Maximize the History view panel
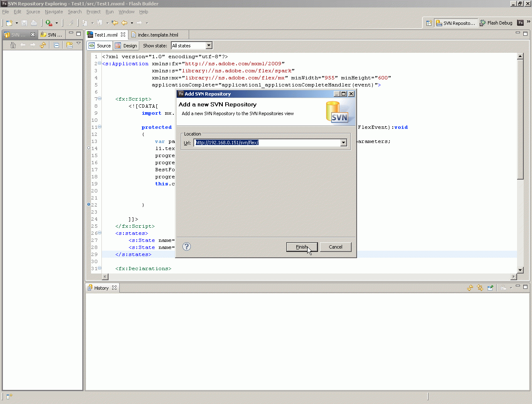 click(525, 286)
